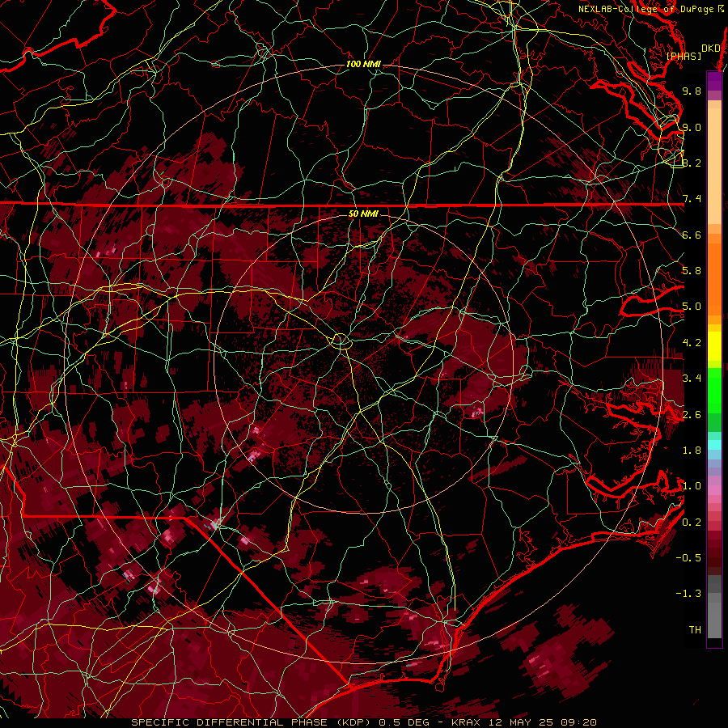The width and height of the screenshot is (728, 728).
Task: Click the 2.6 value on color scale
Action: click(692, 415)
